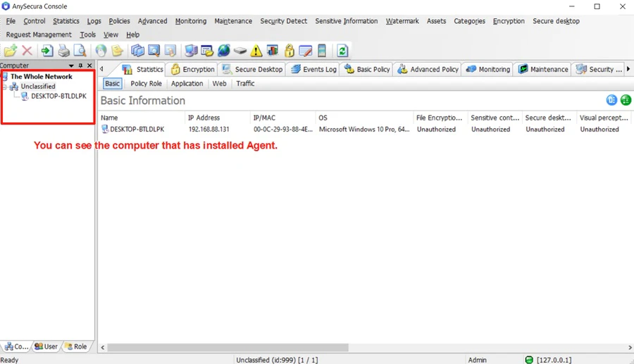634x364 pixels.
Task: Click the red X delete icon
Action: (x=27, y=51)
